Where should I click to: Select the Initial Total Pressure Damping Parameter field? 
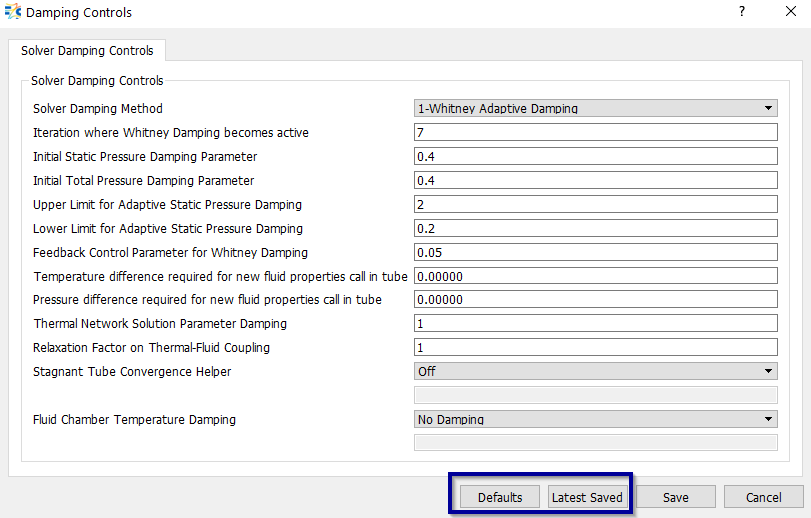(596, 181)
